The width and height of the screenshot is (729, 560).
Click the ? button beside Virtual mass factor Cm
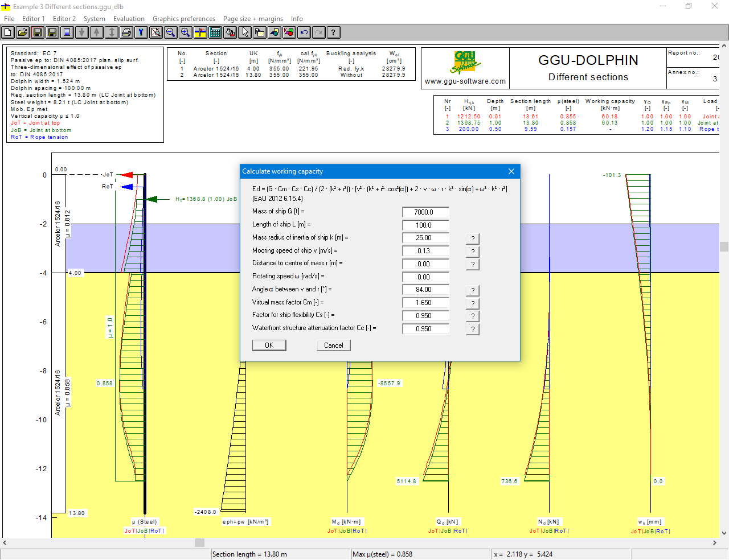(473, 304)
